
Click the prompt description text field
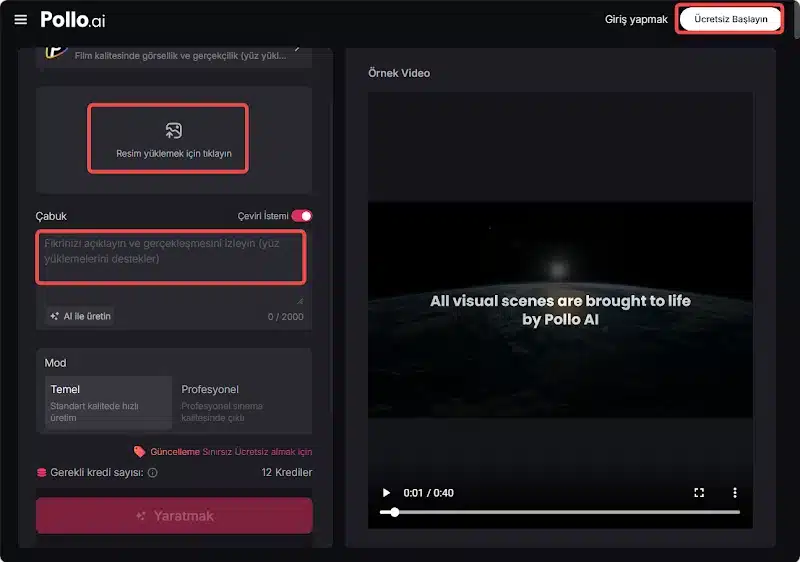click(171, 257)
